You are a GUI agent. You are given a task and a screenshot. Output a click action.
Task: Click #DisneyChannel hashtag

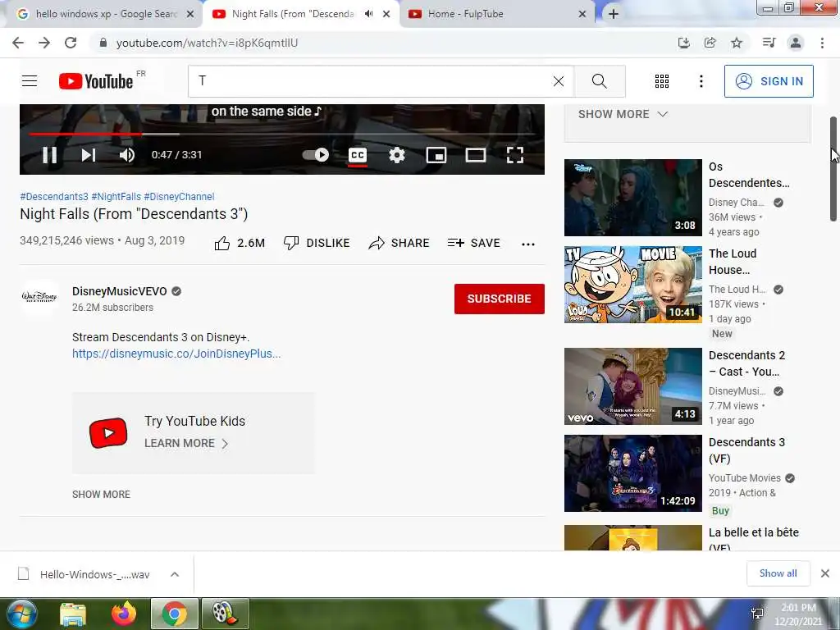(179, 197)
